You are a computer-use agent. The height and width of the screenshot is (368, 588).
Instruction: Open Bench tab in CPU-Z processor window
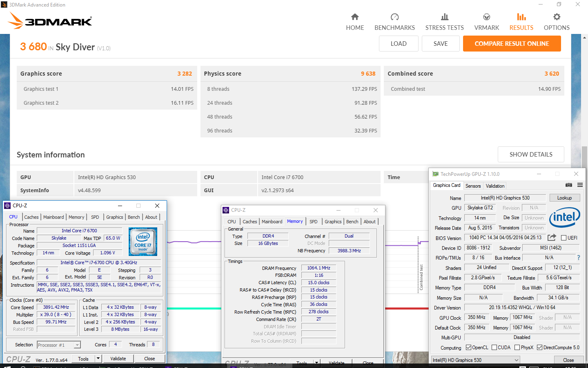click(134, 217)
